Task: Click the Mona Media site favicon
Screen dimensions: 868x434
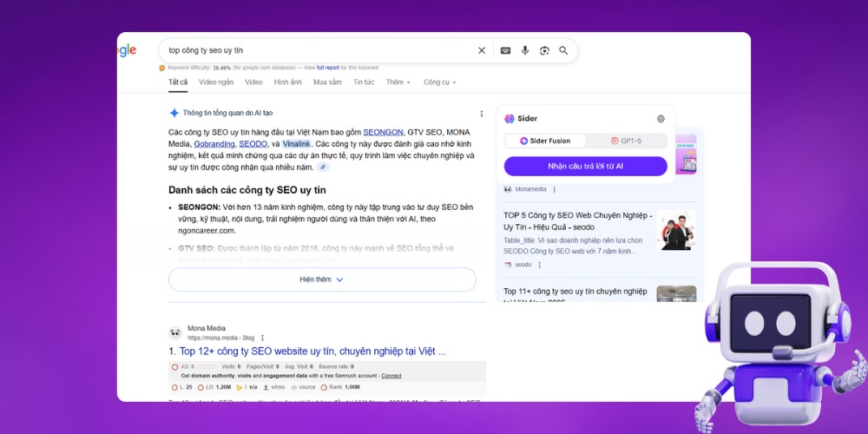Action: point(175,332)
